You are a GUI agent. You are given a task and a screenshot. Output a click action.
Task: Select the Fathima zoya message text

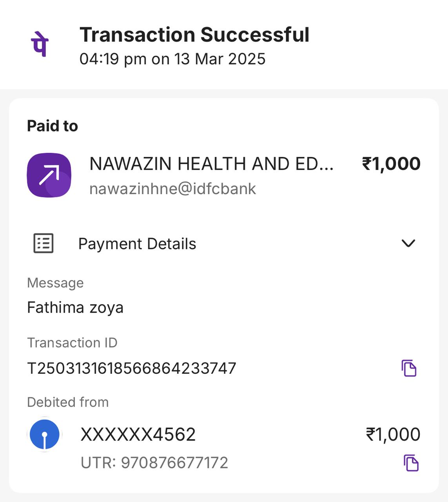[x=75, y=307]
